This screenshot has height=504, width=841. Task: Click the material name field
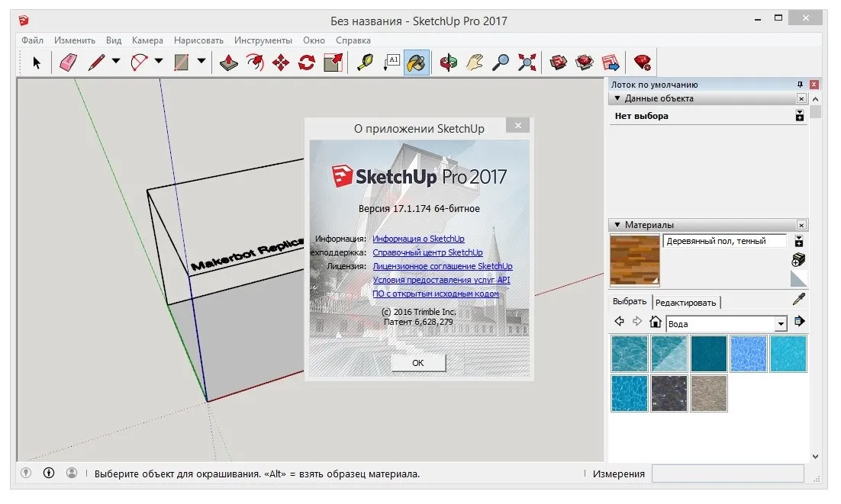(724, 241)
